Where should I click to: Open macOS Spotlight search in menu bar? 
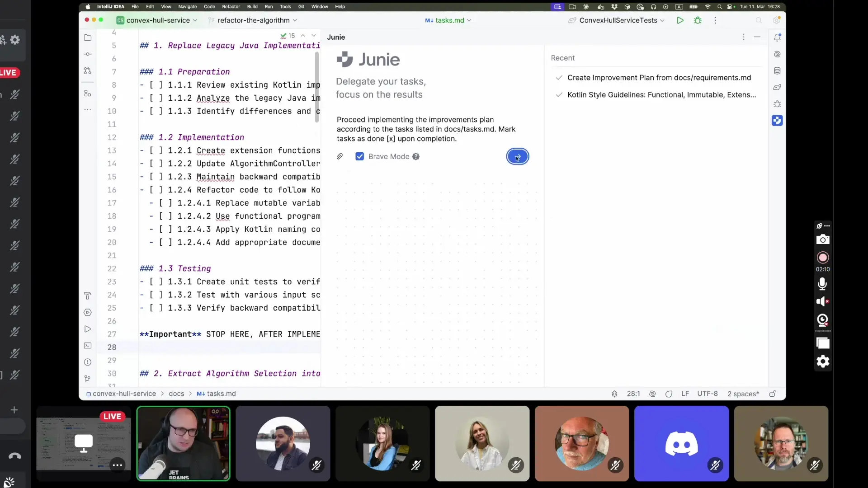719,7
